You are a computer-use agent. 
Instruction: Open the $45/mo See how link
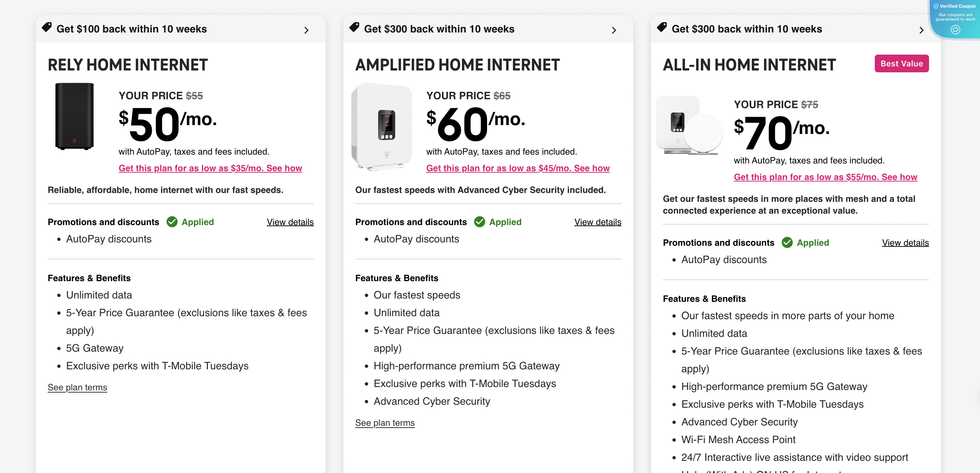point(518,168)
